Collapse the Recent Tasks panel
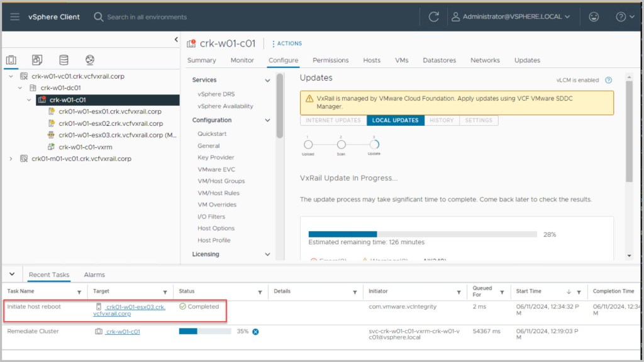644x362 pixels. coord(12,274)
